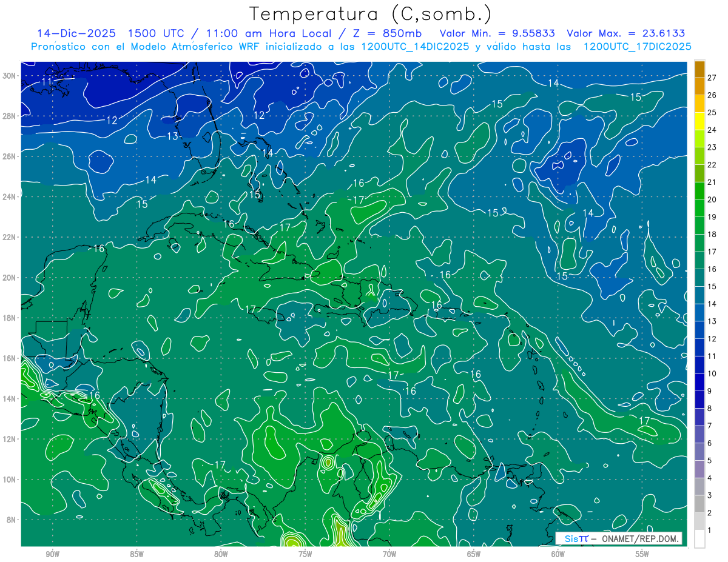Select the '1200UTC_17DIC2025' valid-until time

(637, 47)
